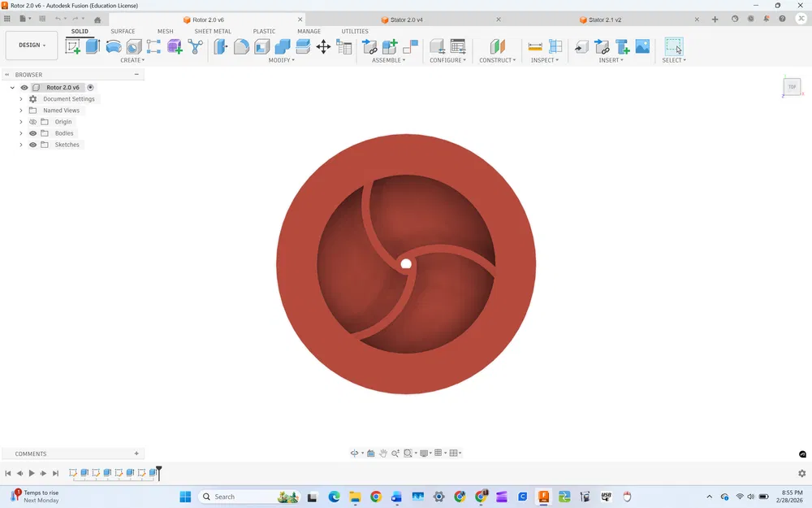Screen dimensions: 812x508
Task: Open the Change Parameters tool
Action: [343, 46]
